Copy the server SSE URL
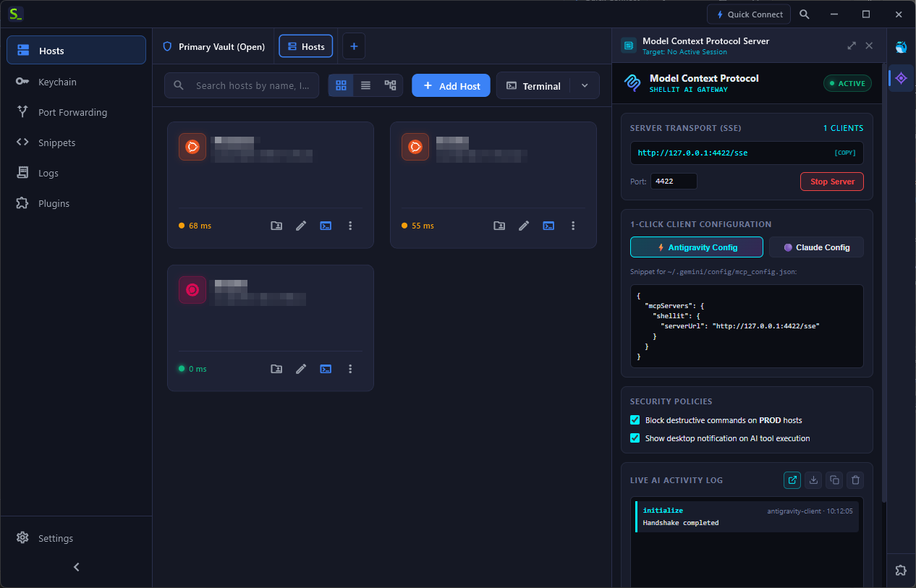Viewport: 916px width, 588px height. (846, 153)
